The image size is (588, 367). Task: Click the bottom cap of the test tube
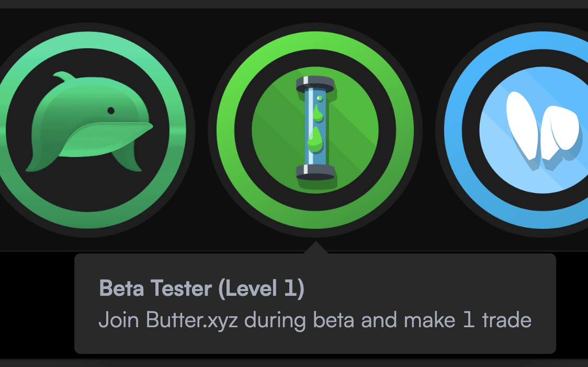point(315,172)
